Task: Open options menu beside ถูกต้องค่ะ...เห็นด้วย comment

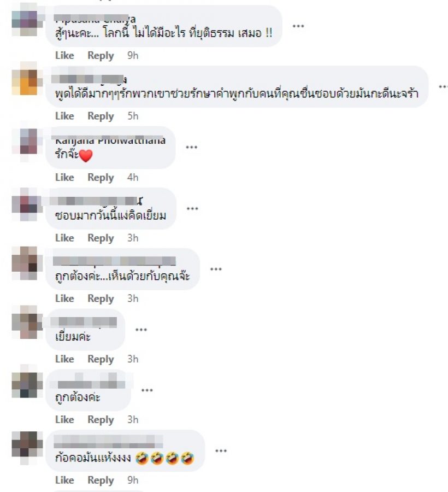Action: pyautogui.click(x=216, y=269)
